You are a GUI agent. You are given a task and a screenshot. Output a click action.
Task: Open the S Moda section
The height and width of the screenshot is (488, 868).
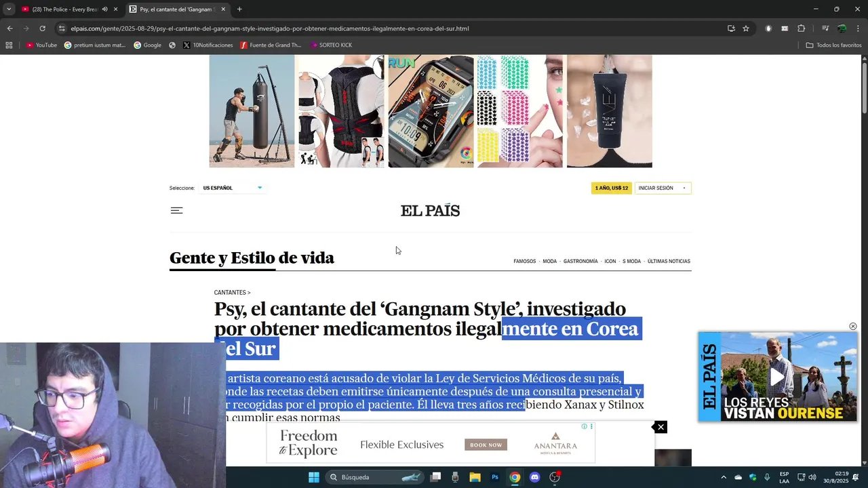[631, 262]
